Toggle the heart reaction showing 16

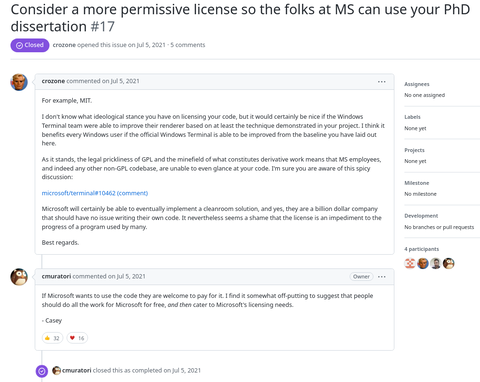(77, 338)
